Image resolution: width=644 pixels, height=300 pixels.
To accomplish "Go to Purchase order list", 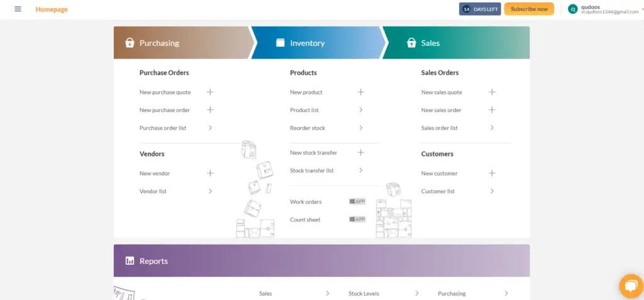I will tap(163, 128).
